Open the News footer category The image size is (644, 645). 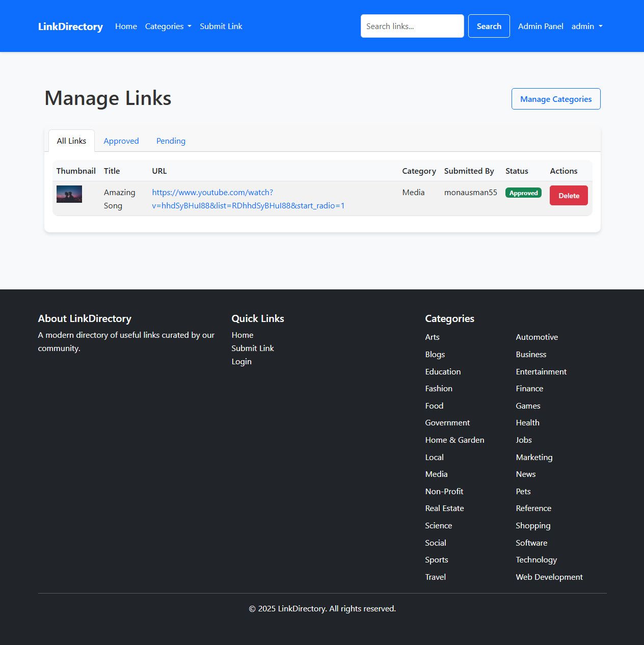click(526, 474)
